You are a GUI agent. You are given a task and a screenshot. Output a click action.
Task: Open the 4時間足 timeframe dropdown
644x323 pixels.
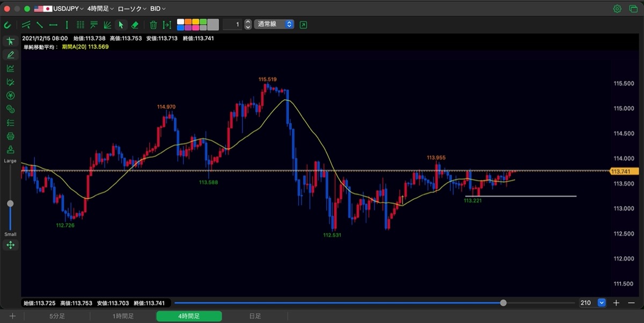(100, 9)
